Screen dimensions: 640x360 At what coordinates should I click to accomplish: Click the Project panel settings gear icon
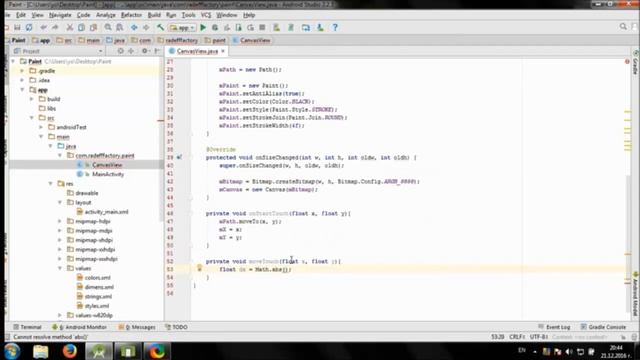(x=144, y=51)
